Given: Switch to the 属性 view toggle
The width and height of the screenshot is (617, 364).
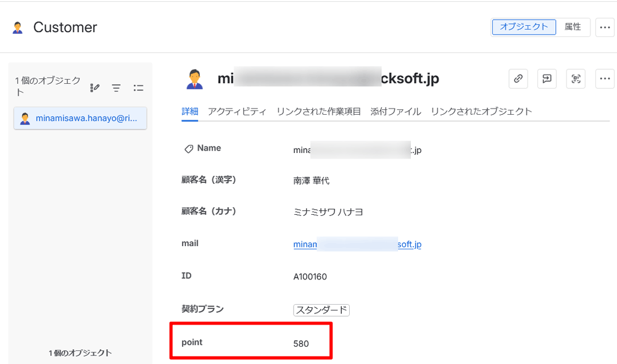Looking at the screenshot, I should pyautogui.click(x=574, y=27).
